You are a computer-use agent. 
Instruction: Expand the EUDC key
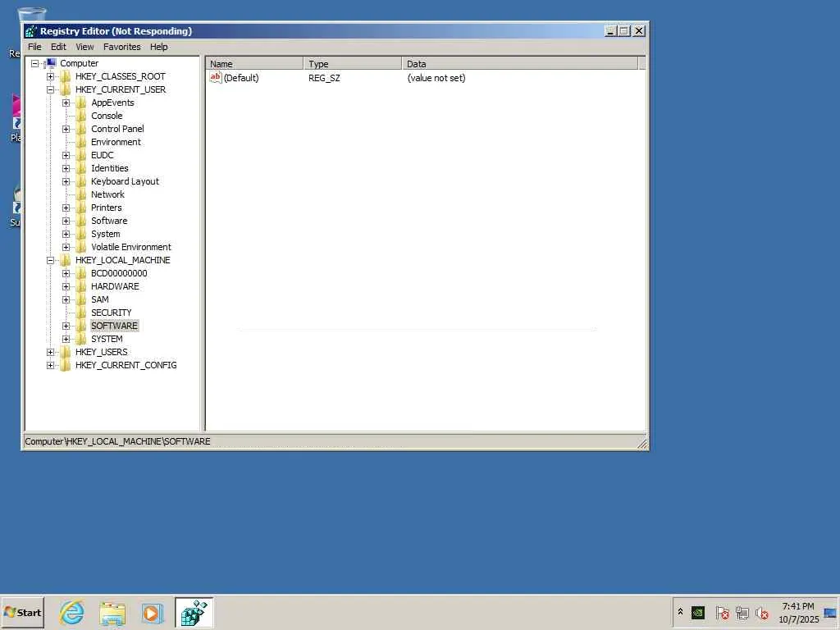tap(66, 155)
